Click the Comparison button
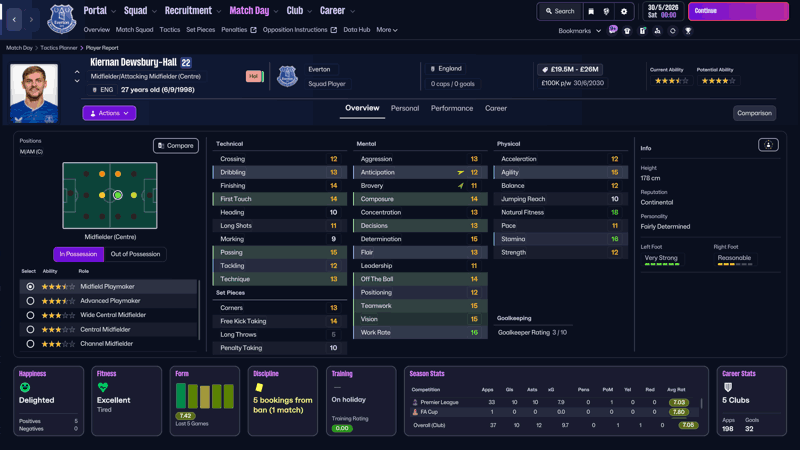The height and width of the screenshot is (450, 800). point(754,113)
